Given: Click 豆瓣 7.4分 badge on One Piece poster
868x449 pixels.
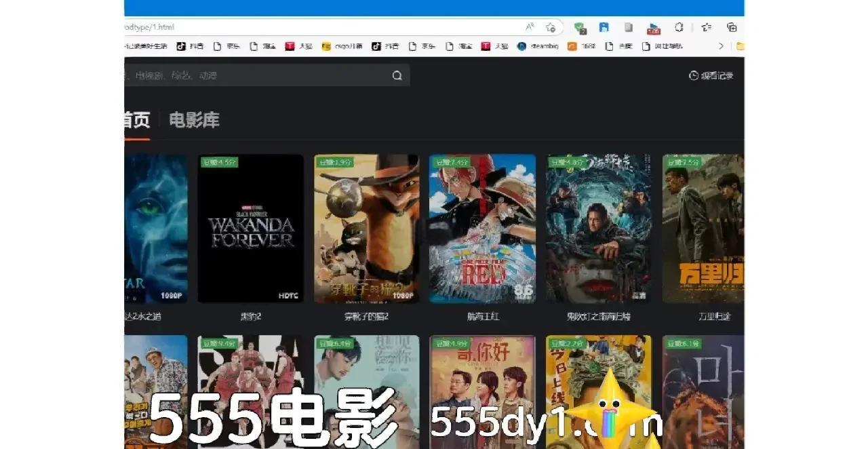Looking at the screenshot, I should [451, 162].
